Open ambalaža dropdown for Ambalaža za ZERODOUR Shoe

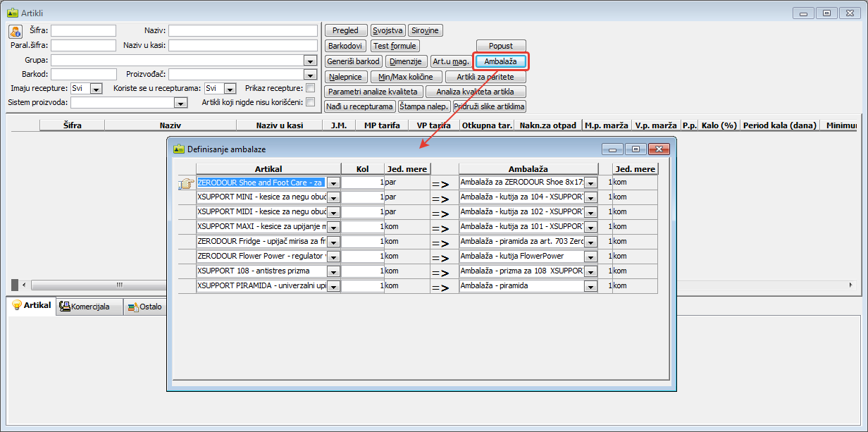(x=590, y=183)
